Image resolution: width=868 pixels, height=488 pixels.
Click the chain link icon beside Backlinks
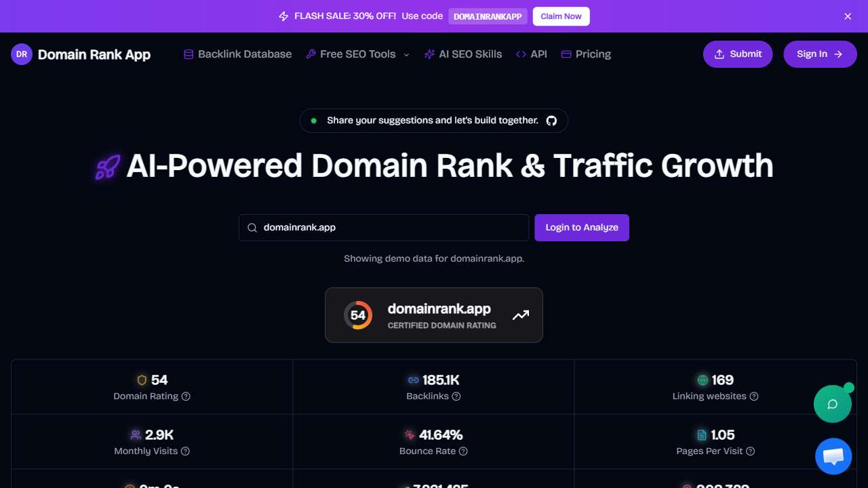pyautogui.click(x=414, y=380)
